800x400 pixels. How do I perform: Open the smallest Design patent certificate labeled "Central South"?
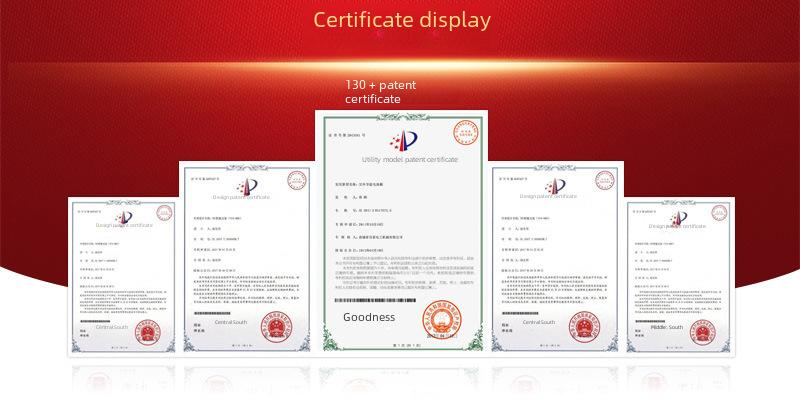(122, 277)
